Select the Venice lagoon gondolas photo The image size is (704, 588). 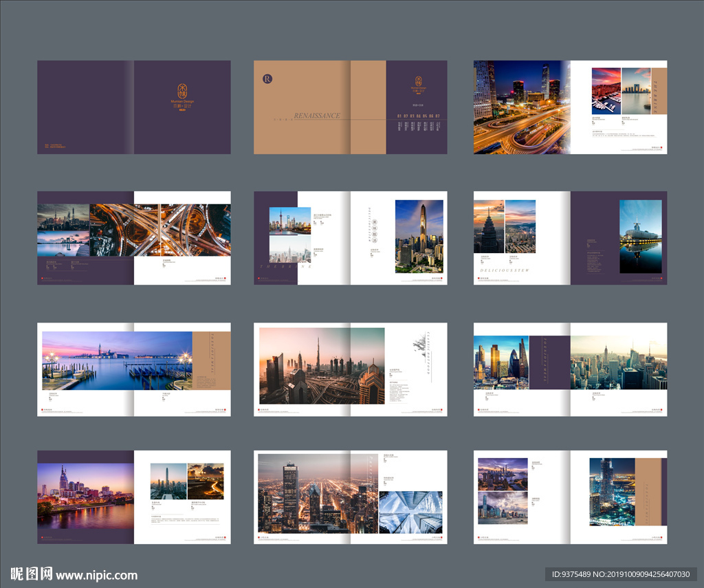point(117,360)
